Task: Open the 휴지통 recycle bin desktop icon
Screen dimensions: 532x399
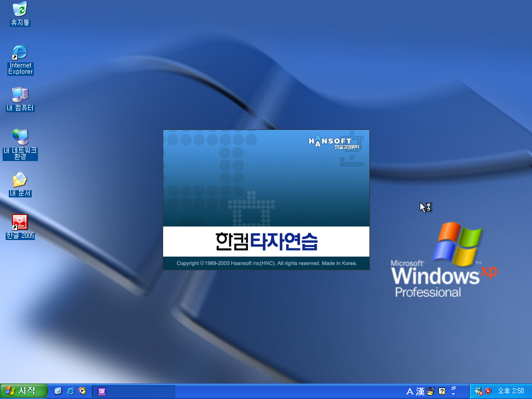Action: pyautogui.click(x=20, y=14)
